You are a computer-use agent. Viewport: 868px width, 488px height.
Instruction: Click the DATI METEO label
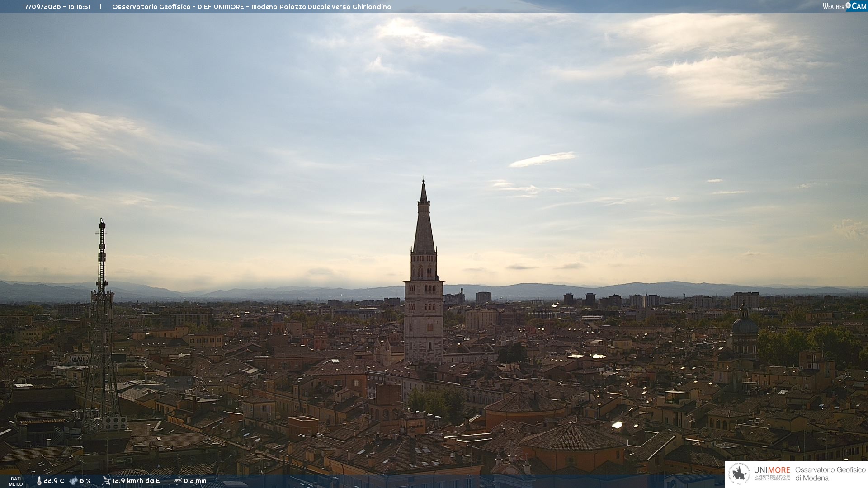tap(16, 481)
